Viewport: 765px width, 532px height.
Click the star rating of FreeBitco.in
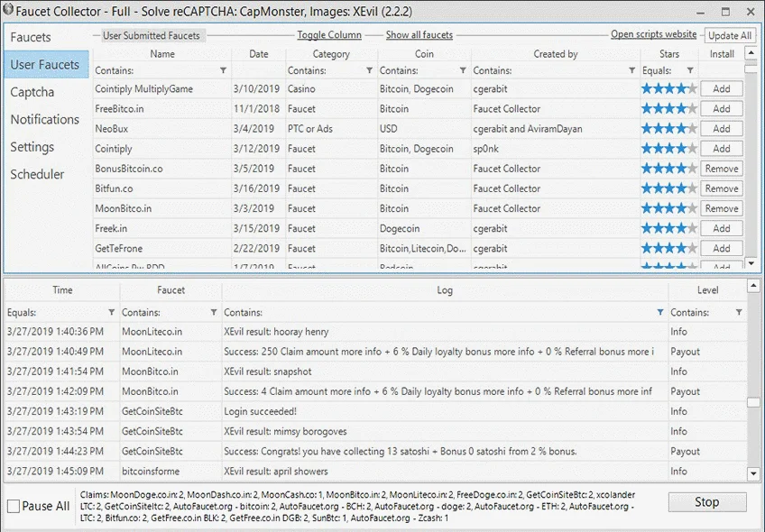click(x=668, y=109)
